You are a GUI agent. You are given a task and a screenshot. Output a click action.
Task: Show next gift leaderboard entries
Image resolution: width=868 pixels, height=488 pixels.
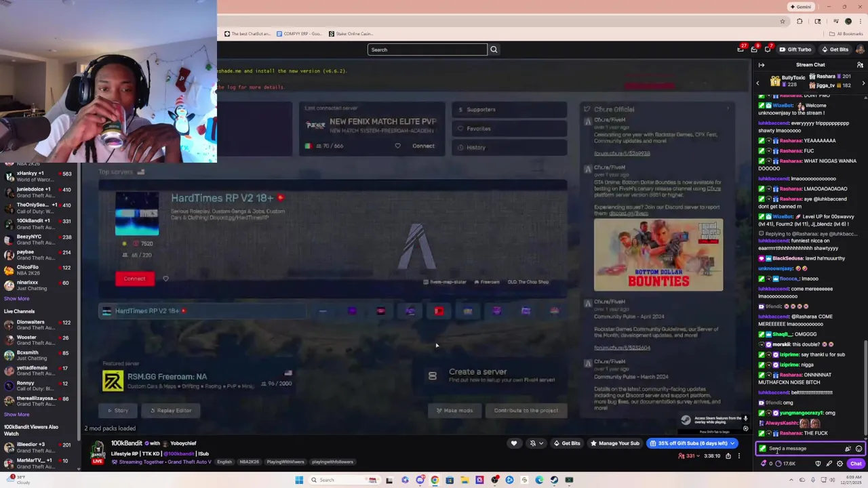[863, 83]
